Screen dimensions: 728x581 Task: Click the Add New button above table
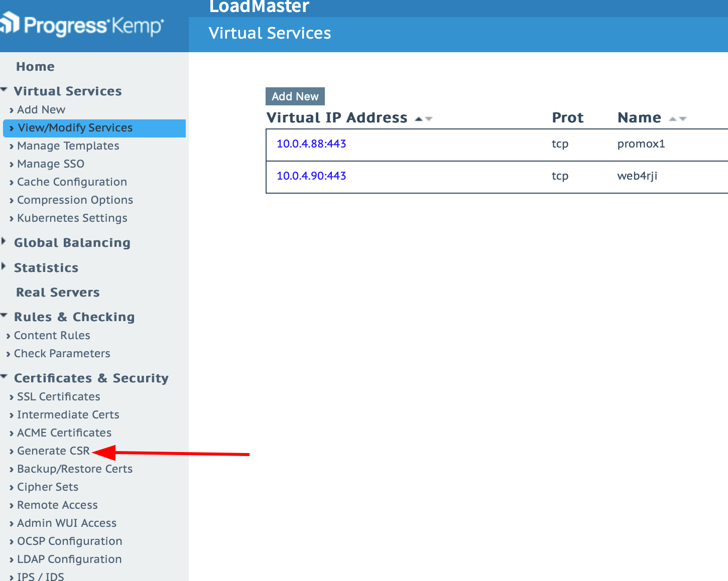[295, 96]
